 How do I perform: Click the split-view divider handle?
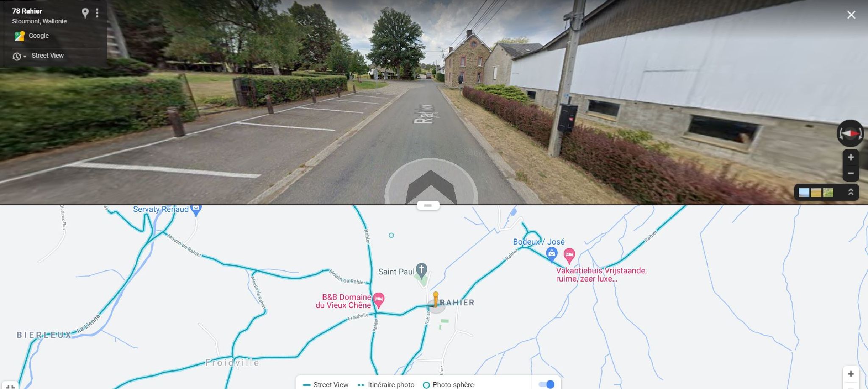tap(428, 205)
